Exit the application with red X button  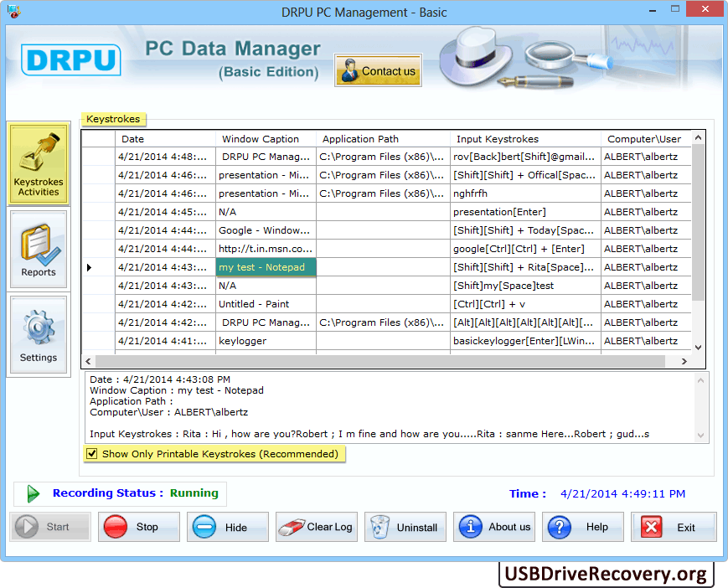(674, 527)
